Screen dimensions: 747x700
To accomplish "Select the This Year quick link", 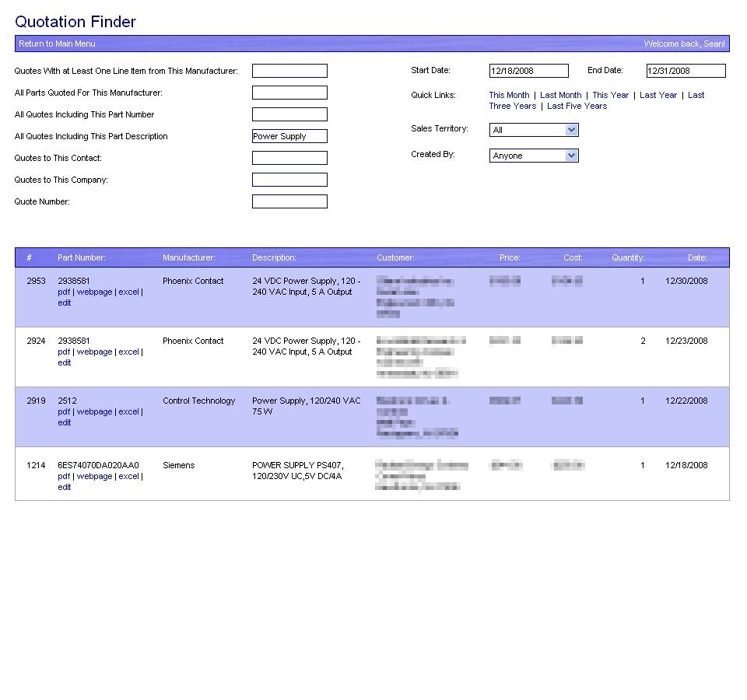I will (610, 95).
